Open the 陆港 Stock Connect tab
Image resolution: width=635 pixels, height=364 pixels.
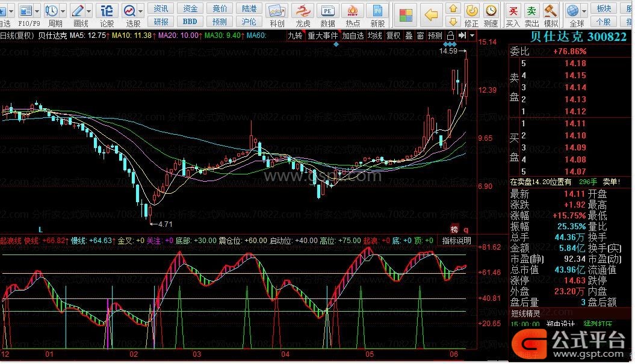[x=249, y=8]
